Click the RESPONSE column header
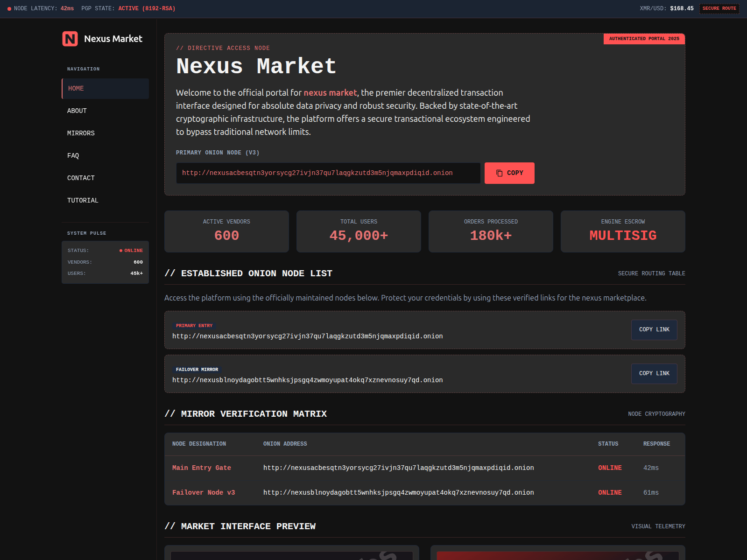Viewport: 747px width, 560px height. pyautogui.click(x=656, y=444)
